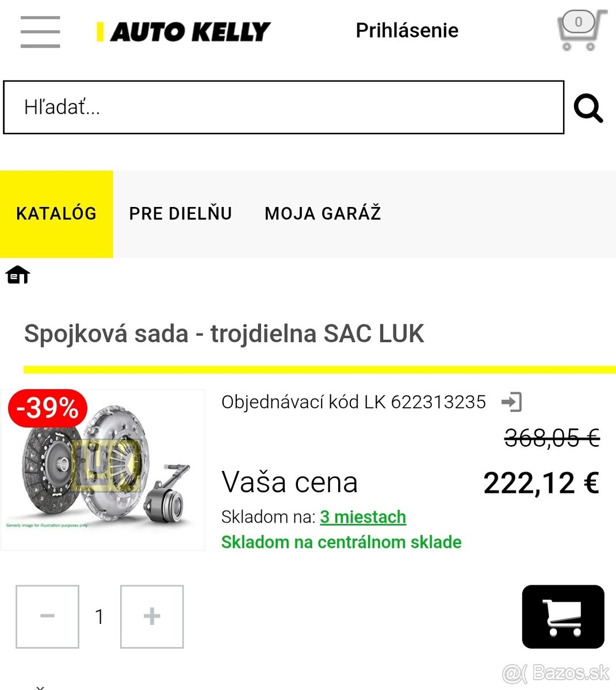This screenshot has height=690, width=616.
Task: Add the clutch kit via black cart button
Action: tap(563, 616)
